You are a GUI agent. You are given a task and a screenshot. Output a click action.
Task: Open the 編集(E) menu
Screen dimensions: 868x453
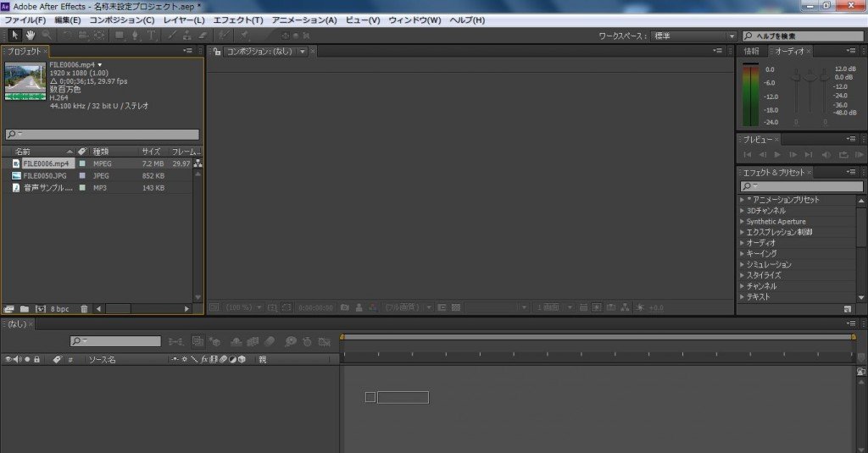click(68, 20)
